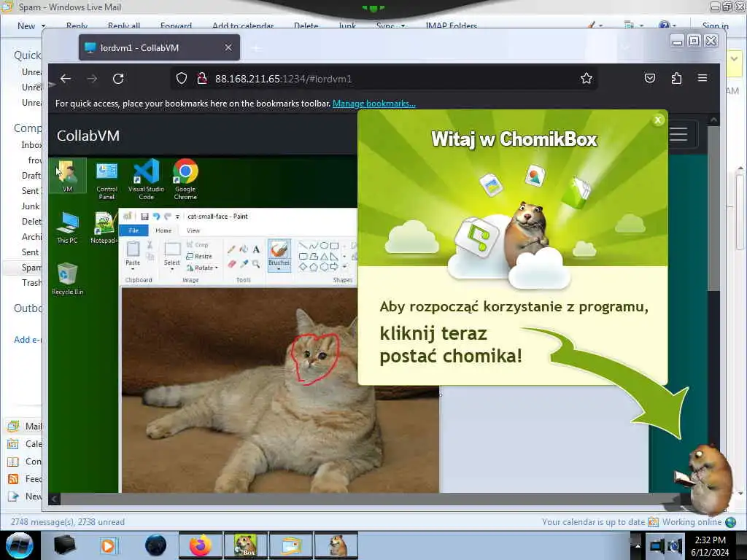Click the CollabVM brand title
747x560 pixels.
click(x=88, y=136)
